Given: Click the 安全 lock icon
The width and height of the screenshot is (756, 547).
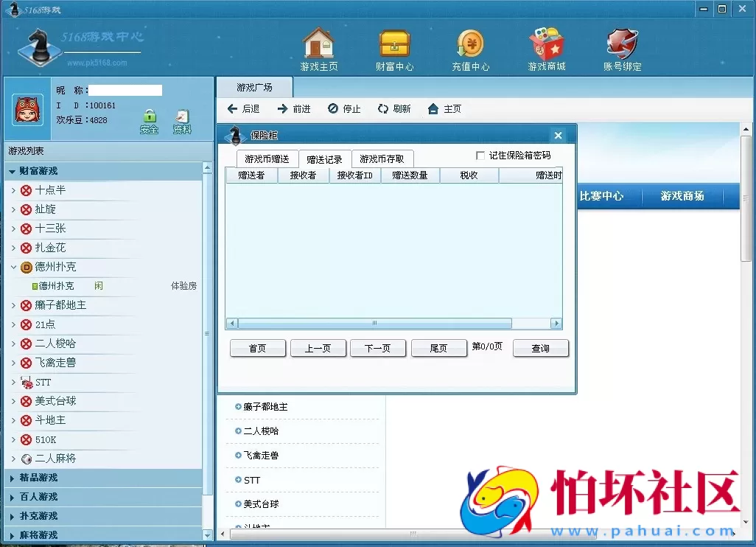Looking at the screenshot, I should point(150,118).
